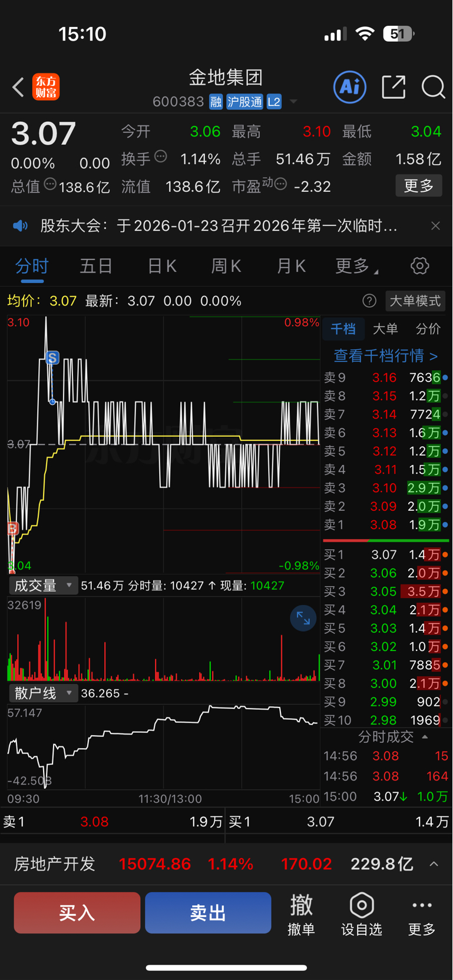
Task: Click the 卖出 sell button
Action: point(208,913)
